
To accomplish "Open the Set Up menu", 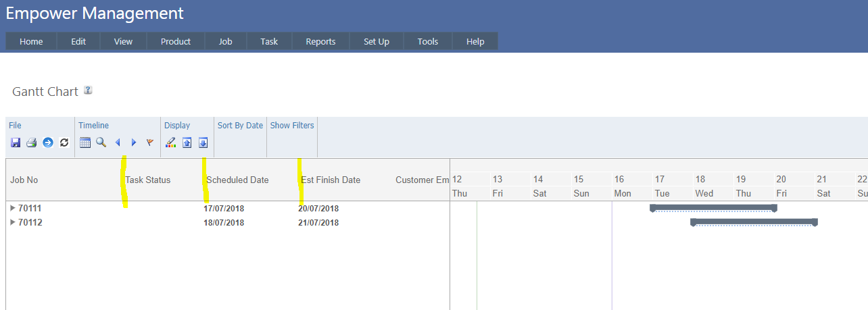I will (x=377, y=41).
